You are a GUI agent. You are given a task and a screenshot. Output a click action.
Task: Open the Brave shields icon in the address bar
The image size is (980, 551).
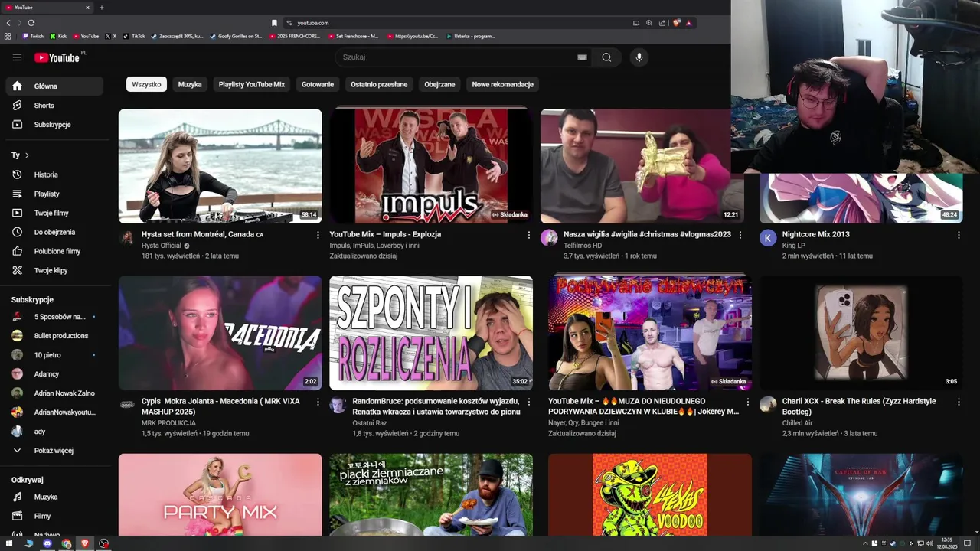(x=677, y=23)
